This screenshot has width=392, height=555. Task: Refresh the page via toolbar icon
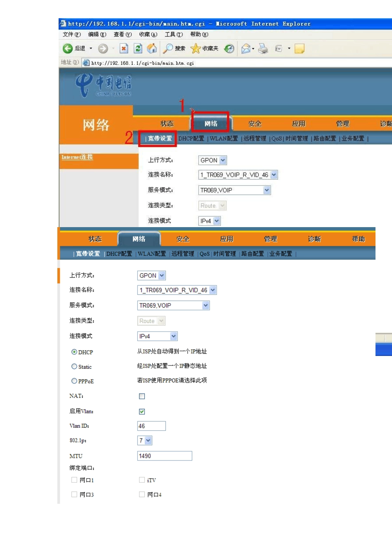(x=138, y=49)
